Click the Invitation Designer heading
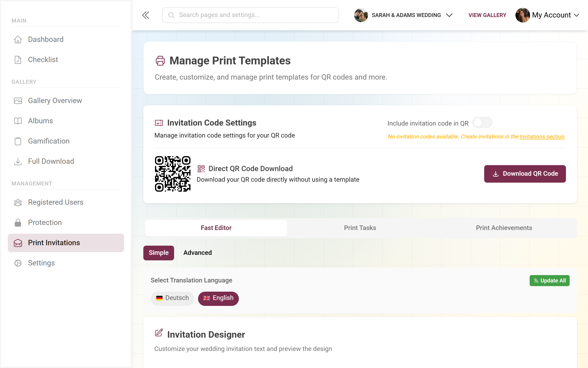Image resolution: width=588 pixels, height=368 pixels. point(206,335)
